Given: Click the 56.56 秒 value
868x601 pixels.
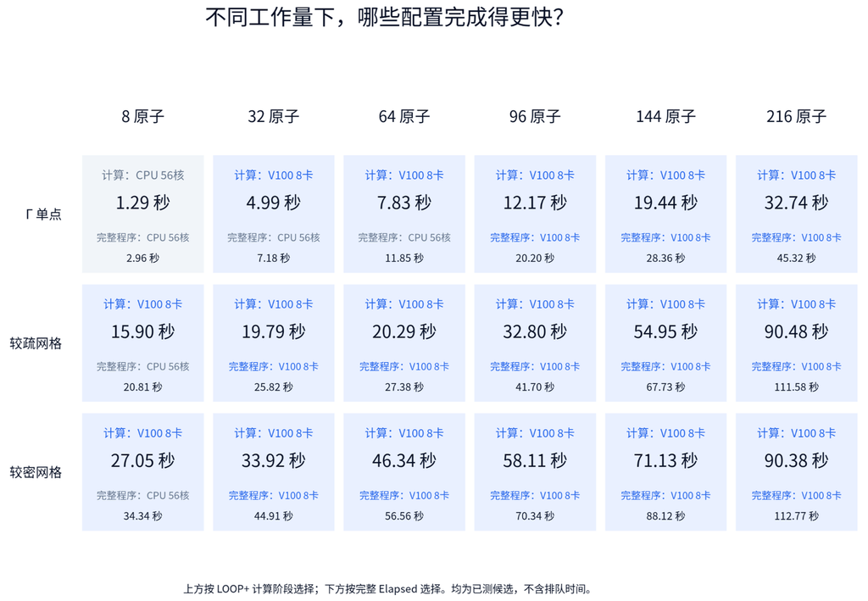Looking at the screenshot, I should [404, 515].
